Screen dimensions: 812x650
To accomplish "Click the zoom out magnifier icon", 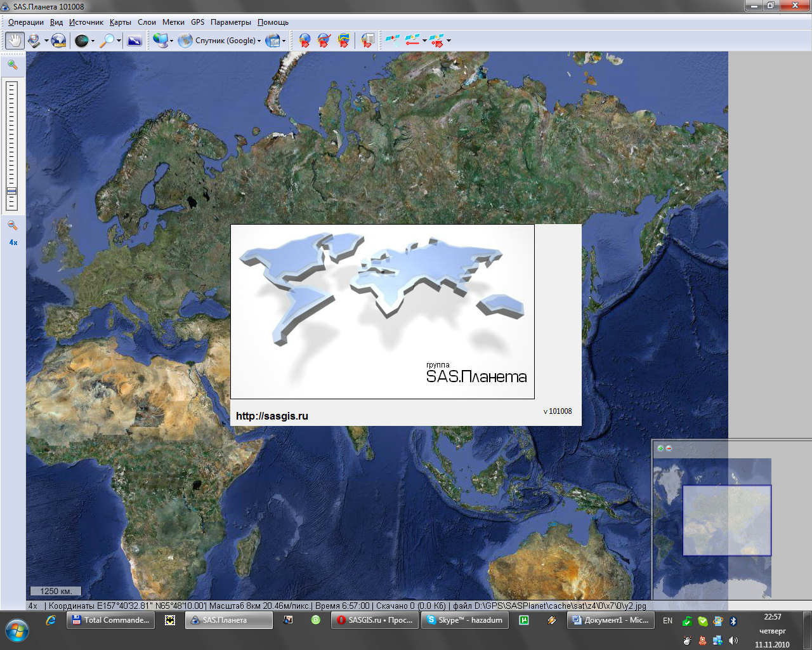I will [x=12, y=225].
